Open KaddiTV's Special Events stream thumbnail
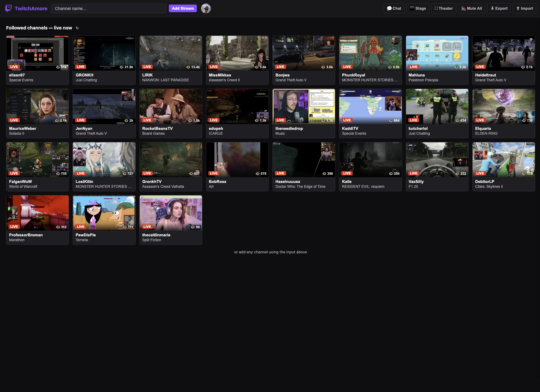Viewport: 540px width, 392px height. [370, 106]
